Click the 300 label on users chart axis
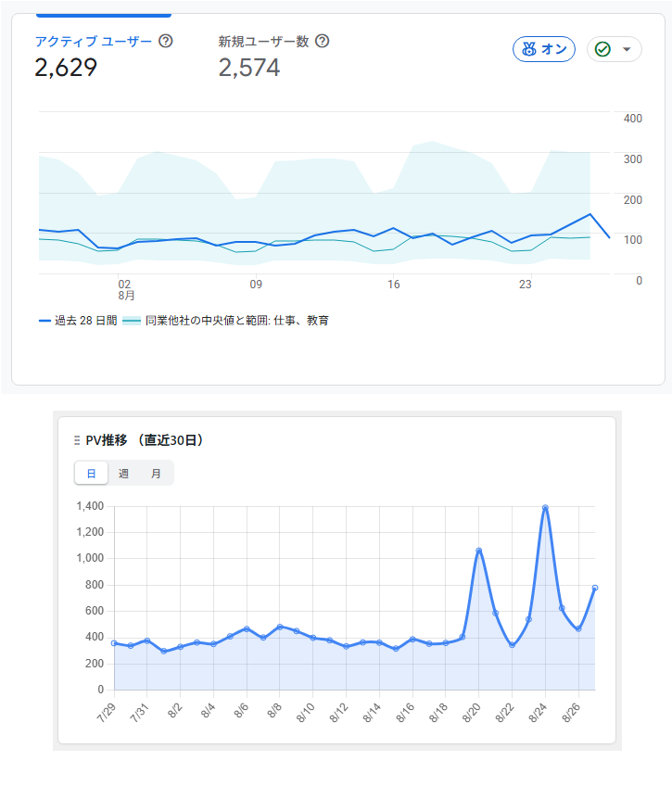 (632, 158)
